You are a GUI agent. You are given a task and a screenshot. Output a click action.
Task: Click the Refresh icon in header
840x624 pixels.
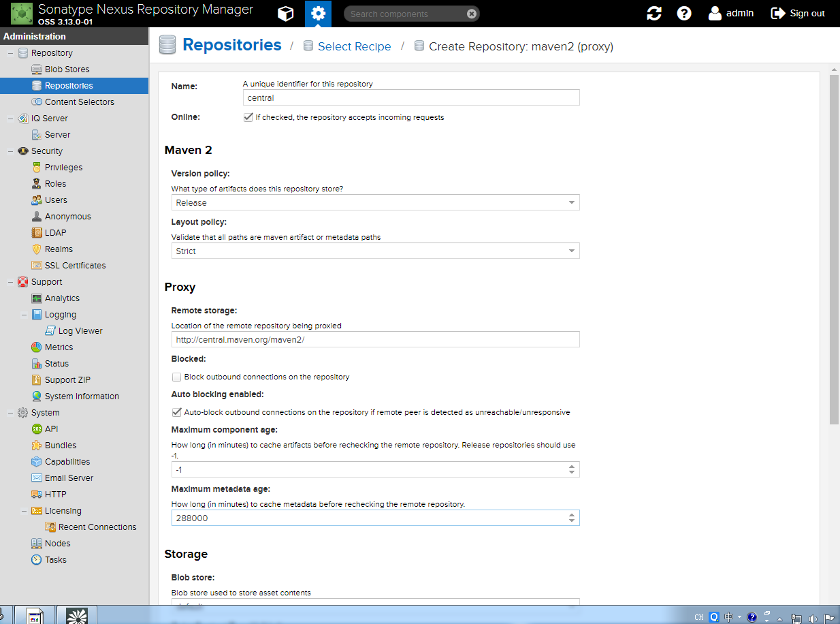point(654,14)
